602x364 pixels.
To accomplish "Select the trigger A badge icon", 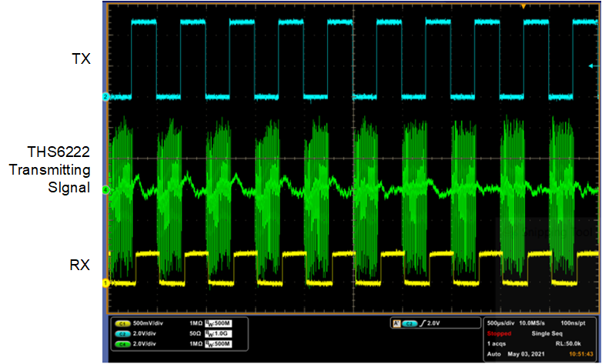I will coord(396,324).
